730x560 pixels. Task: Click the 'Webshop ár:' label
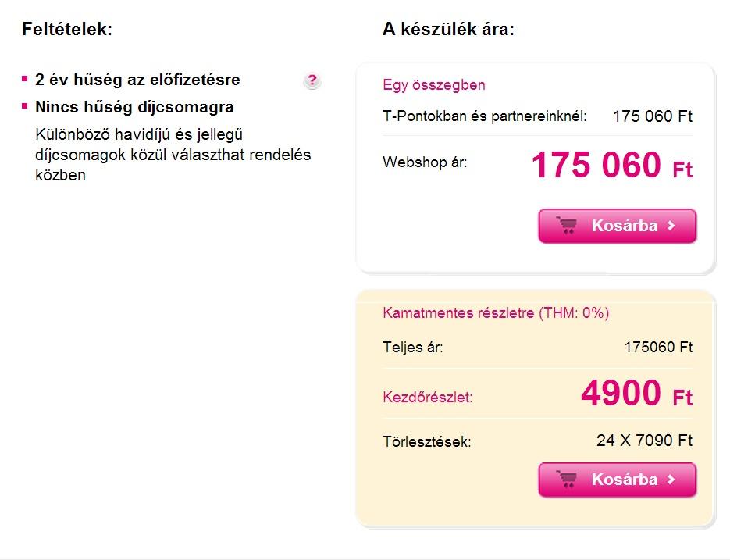click(425, 162)
